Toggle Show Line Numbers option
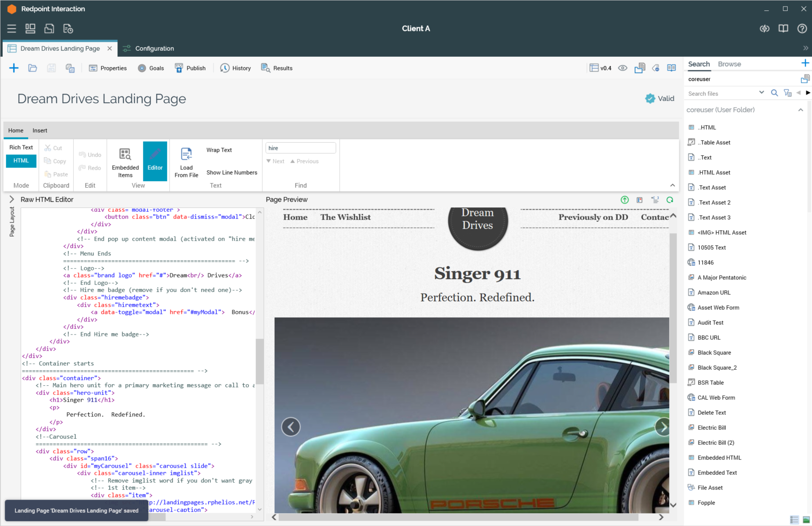This screenshot has width=812, height=526. click(x=232, y=173)
